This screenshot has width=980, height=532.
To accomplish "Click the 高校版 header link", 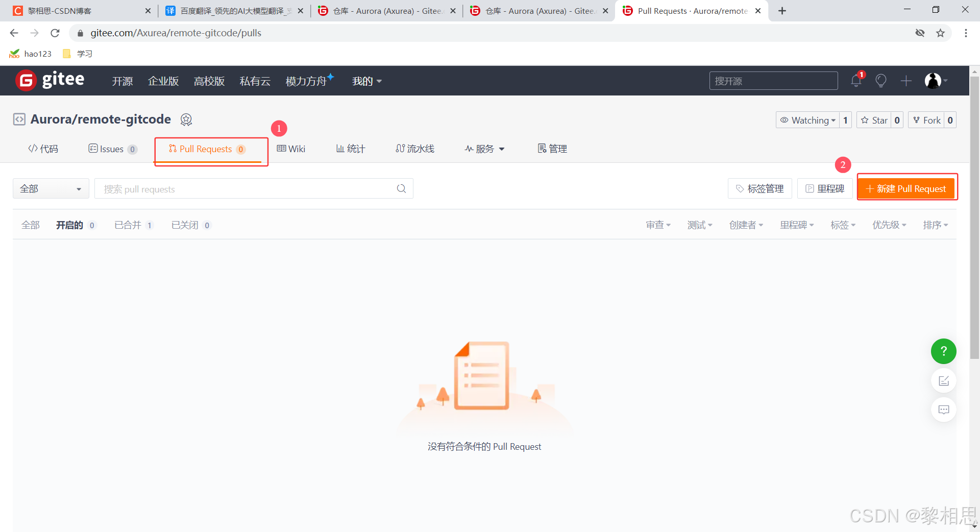I will [x=209, y=81].
